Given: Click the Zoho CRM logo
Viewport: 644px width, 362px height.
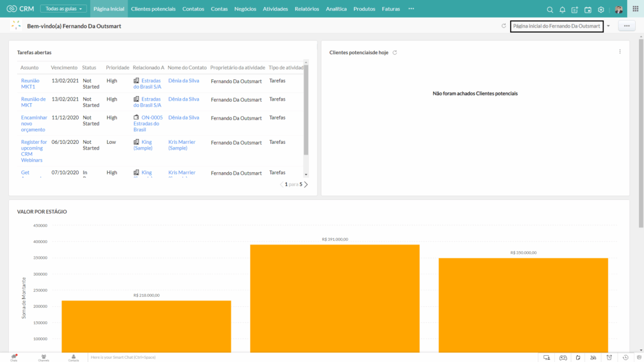Looking at the screenshot, I should coord(21,9).
